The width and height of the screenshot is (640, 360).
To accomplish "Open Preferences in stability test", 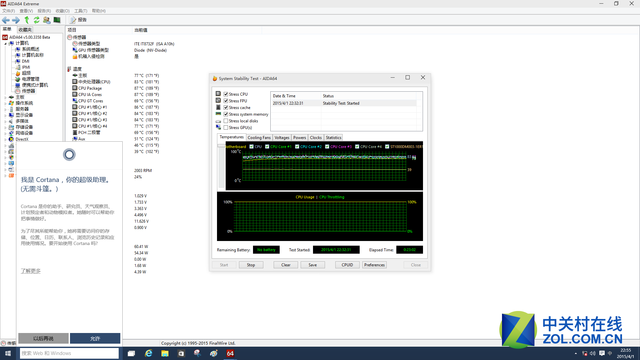I will click(x=374, y=265).
